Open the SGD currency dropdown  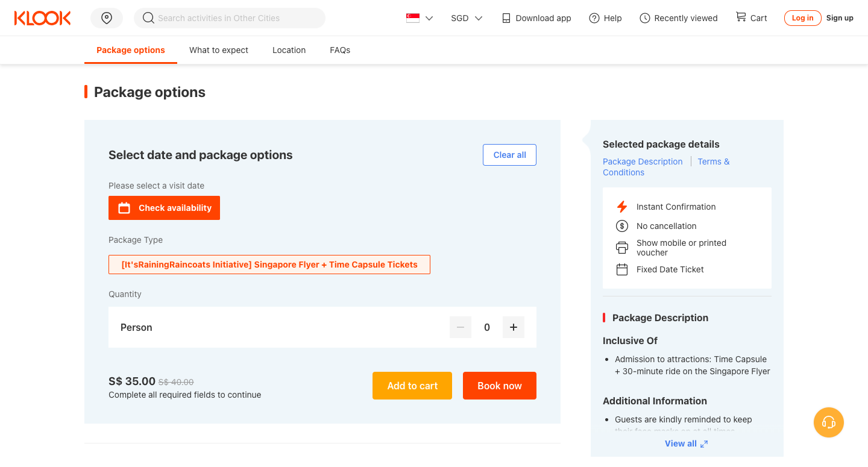[x=467, y=18]
